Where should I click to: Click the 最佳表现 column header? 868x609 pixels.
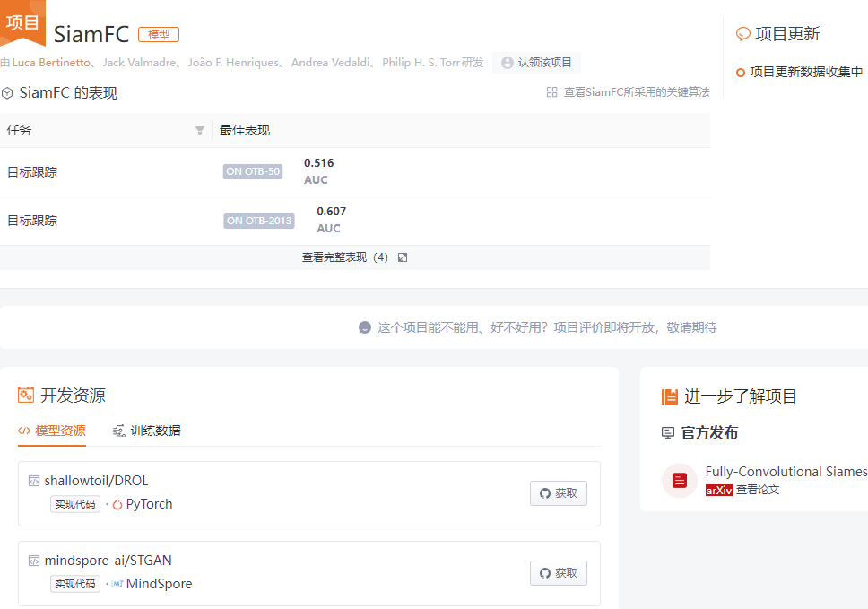pos(245,130)
